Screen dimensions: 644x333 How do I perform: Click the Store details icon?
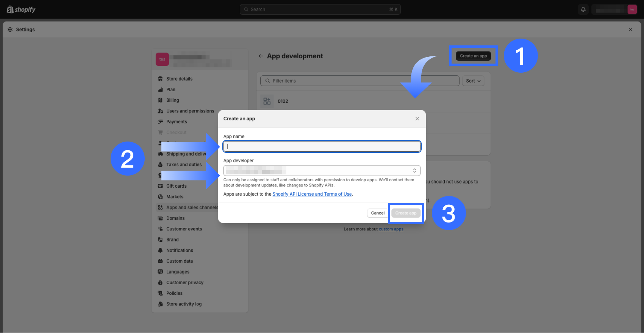pyautogui.click(x=160, y=79)
